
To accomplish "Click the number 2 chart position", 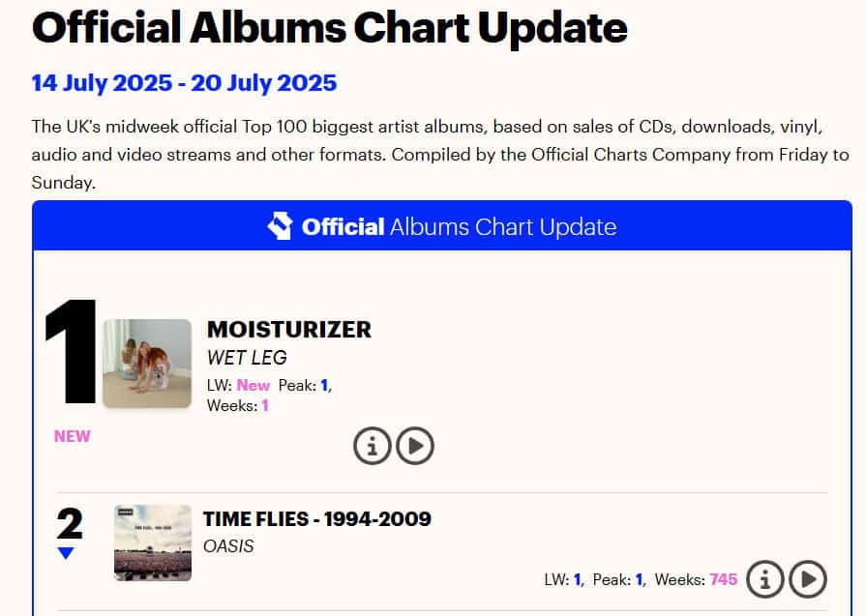I will coord(70,524).
